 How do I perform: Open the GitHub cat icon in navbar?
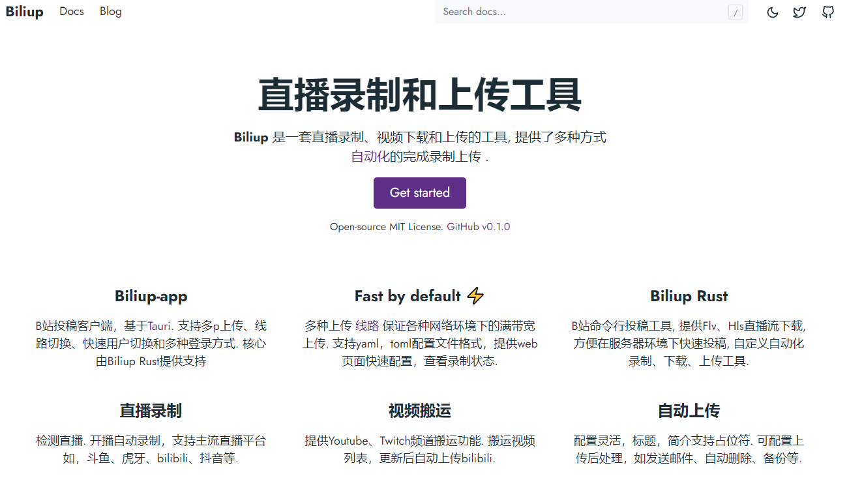[827, 12]
